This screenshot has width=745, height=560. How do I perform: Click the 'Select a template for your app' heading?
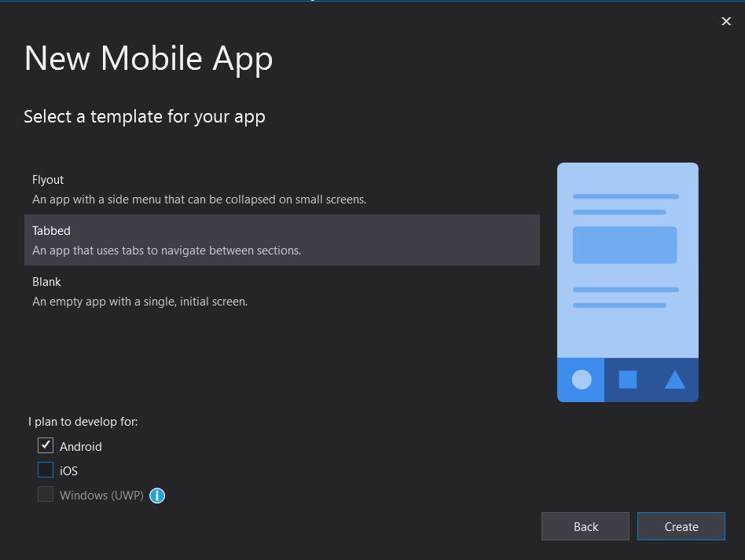pyautogui.click(x=145, y=116)
